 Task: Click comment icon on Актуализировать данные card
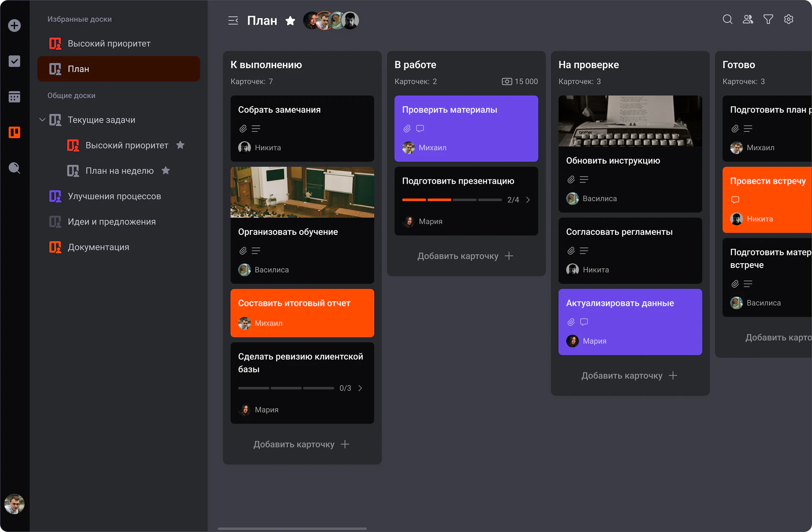[x=584, y=322]
